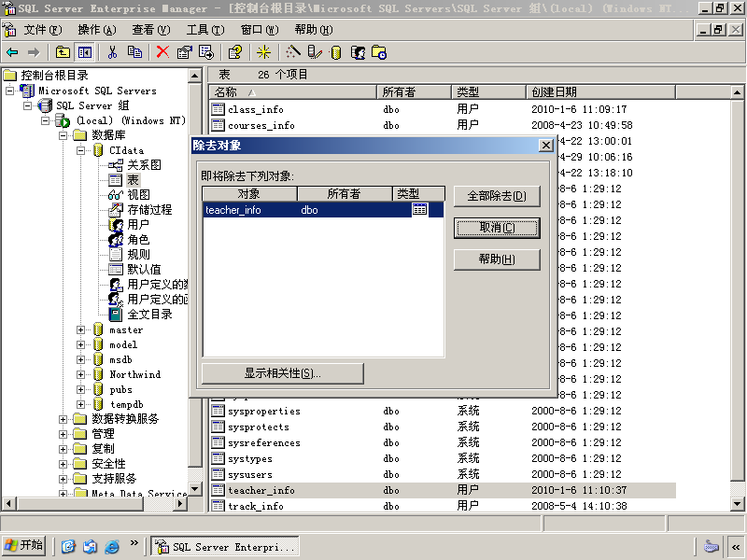
Task: Select the 角色 roles node
Action: click(x=138, y=240)
